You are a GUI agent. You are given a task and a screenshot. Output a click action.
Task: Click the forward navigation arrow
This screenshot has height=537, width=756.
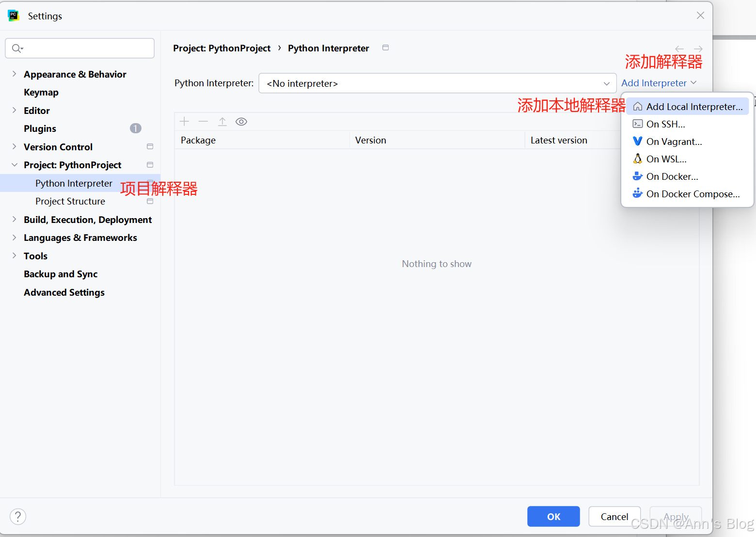(698, 49)
